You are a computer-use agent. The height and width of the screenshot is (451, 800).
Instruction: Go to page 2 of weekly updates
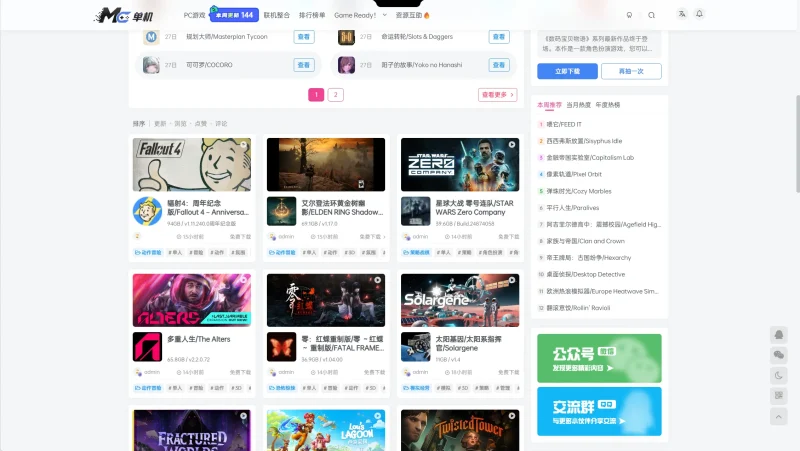tap(335, 95)
